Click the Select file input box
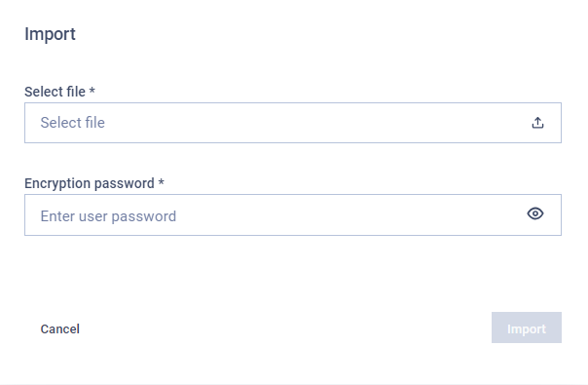Screen dimensions: 588x385 coord(293,123)
